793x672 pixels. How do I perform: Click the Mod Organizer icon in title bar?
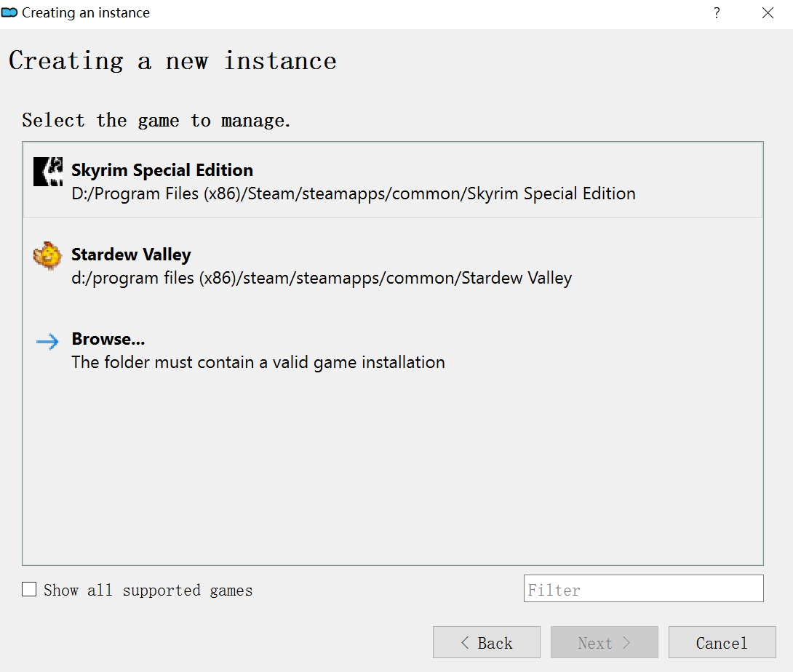point(10,13)
